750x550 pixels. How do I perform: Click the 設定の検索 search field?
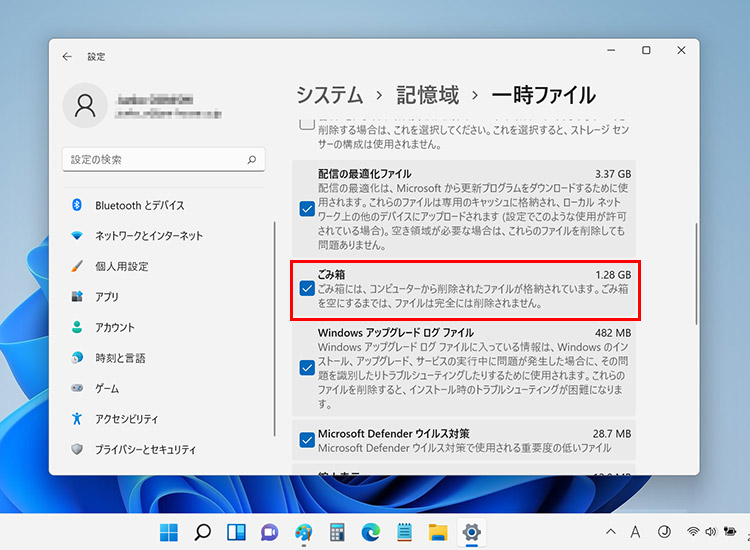tap(155, 160)
